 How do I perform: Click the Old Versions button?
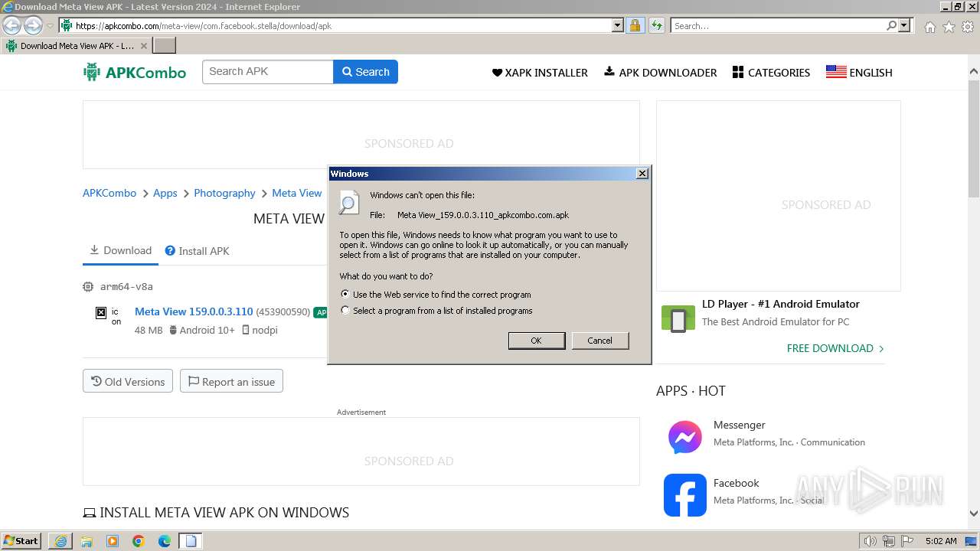point(128,381)
